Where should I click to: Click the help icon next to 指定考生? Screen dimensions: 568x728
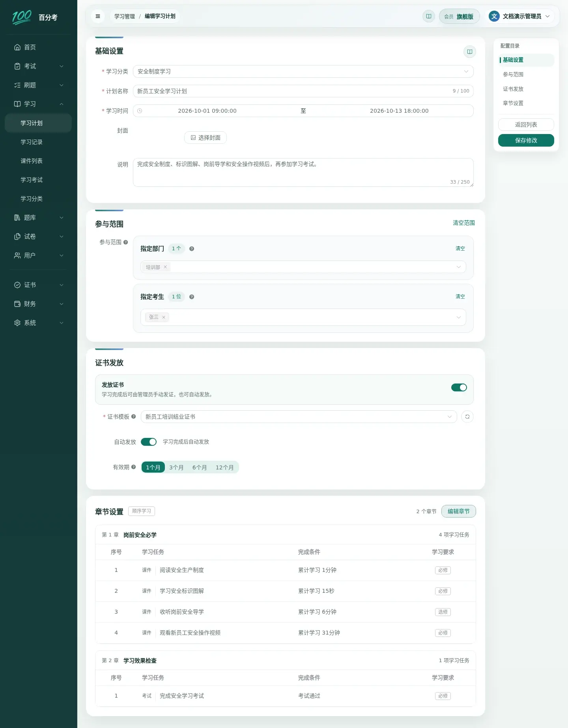point(192,297)
